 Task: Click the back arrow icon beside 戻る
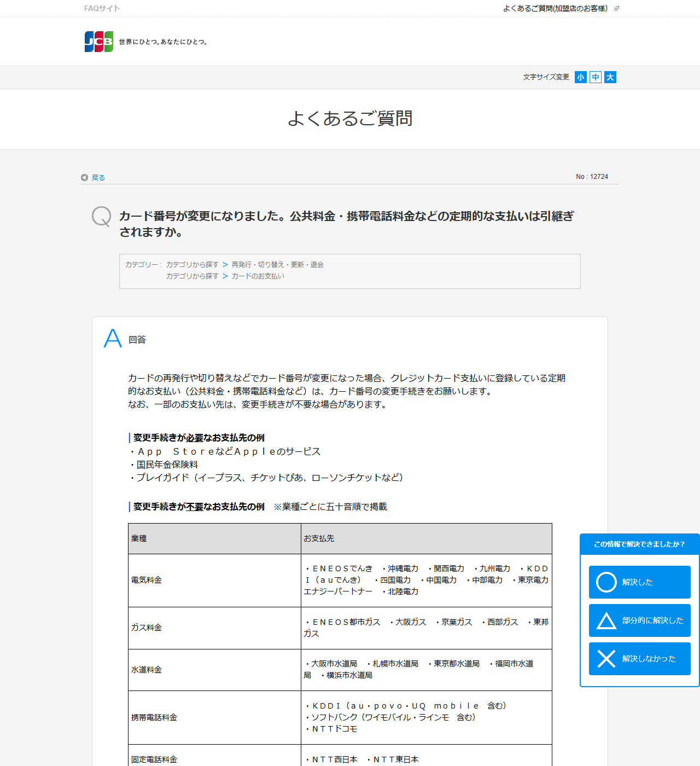click(84, 177)
